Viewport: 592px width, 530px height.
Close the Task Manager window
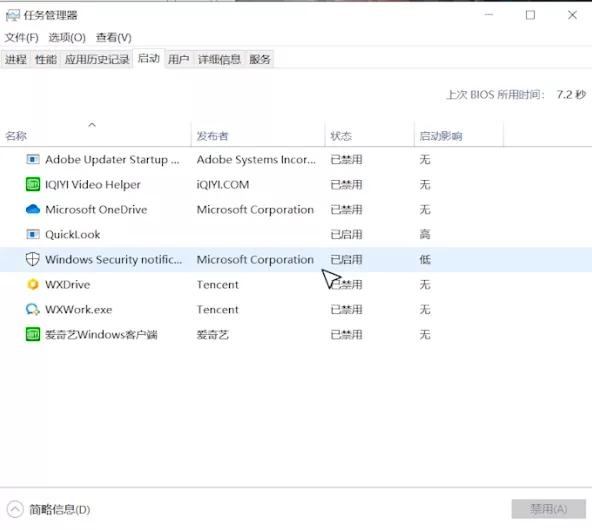[572, 15]
